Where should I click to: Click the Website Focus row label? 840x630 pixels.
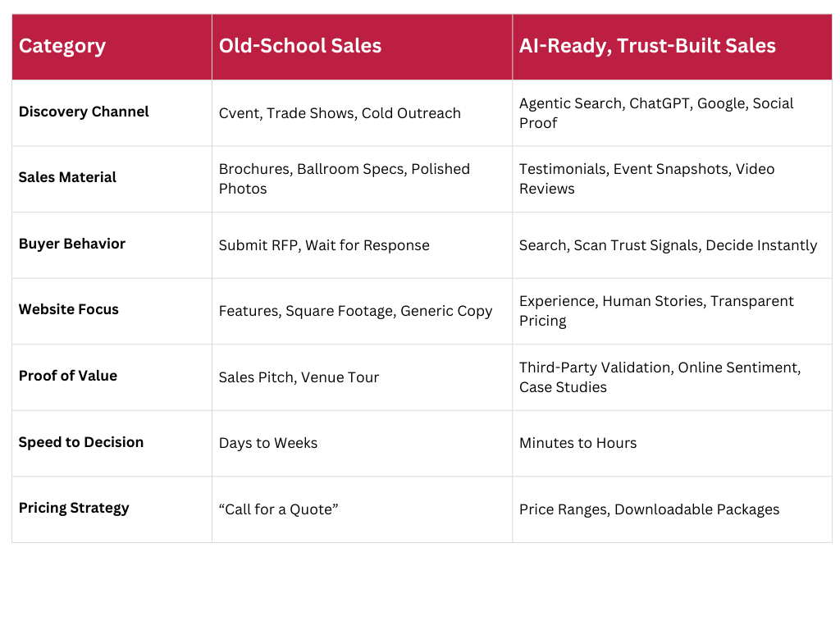(69, 309)
